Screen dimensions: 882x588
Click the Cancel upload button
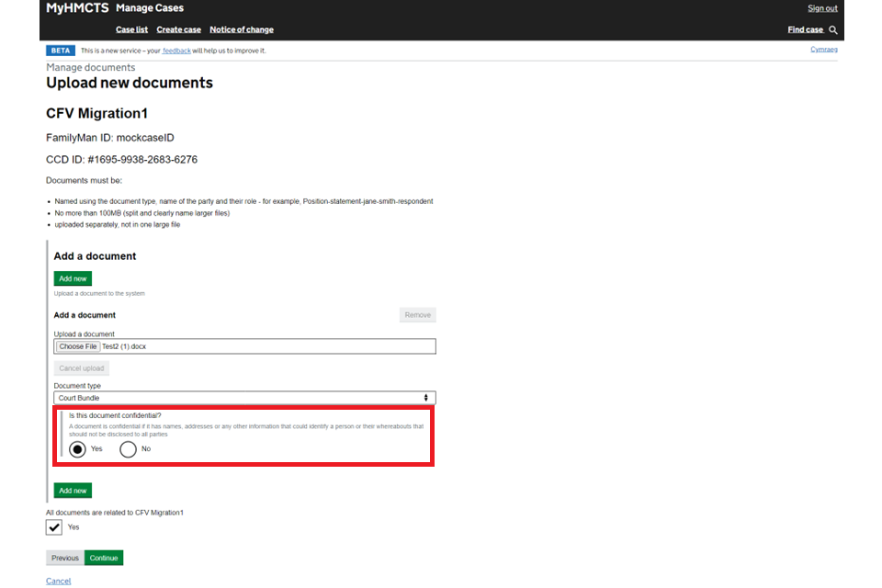point(82,368)
